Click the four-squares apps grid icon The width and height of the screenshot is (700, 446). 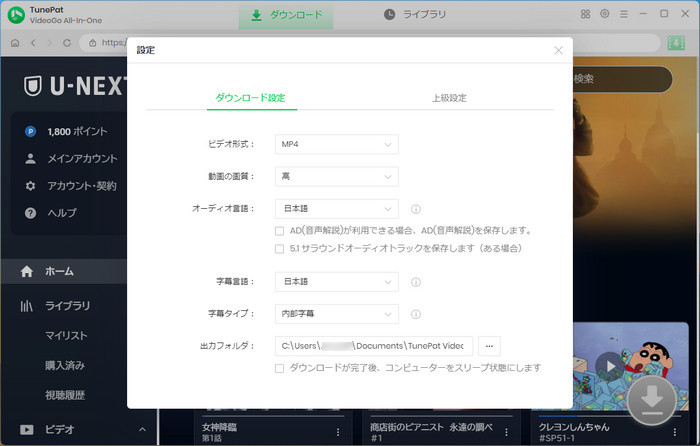click(585, 14)
